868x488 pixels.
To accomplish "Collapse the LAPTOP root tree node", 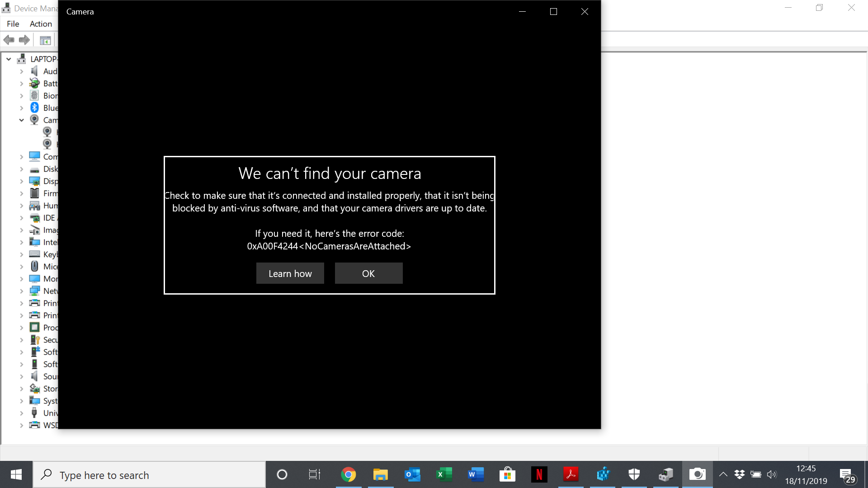I will click(9, 59).
